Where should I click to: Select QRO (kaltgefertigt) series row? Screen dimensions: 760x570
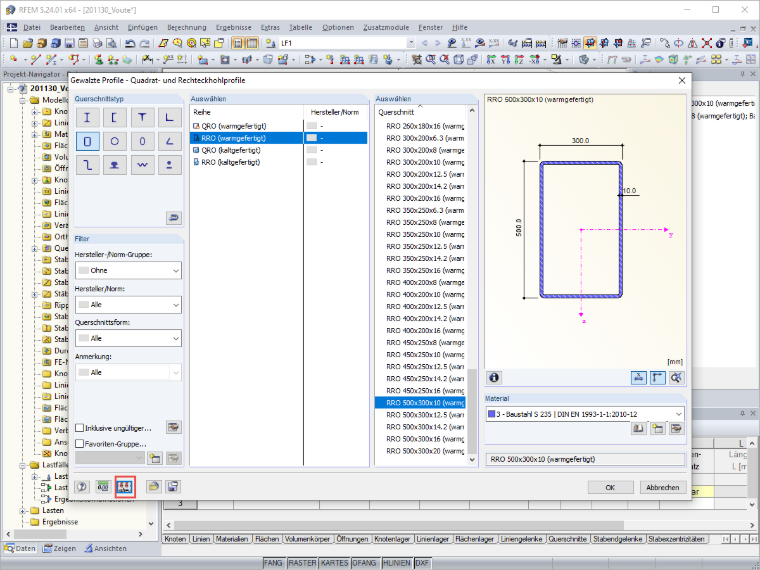(247, 150)
